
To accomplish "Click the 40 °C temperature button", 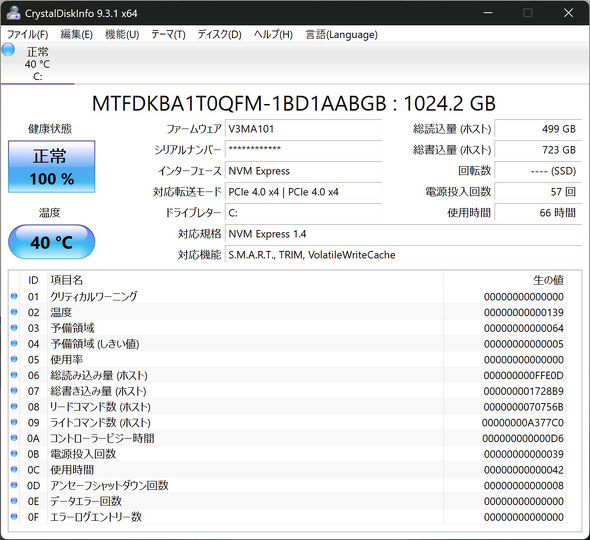I will point(52,242).
